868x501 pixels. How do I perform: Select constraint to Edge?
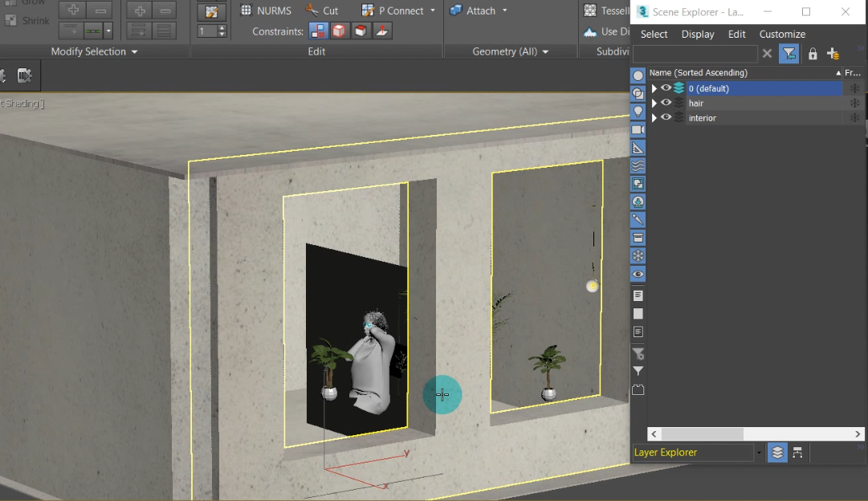tap(339, 31)
